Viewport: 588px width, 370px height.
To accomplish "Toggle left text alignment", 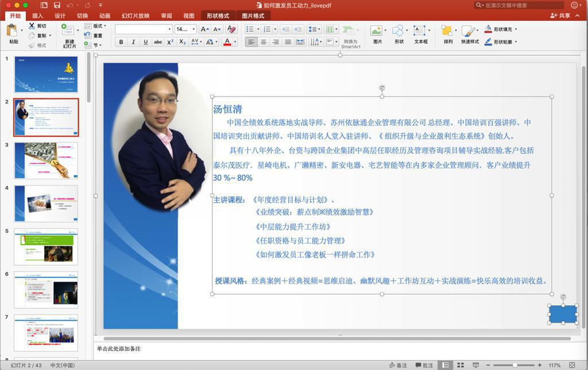I will pyautogui.click(x=252, y=42).
